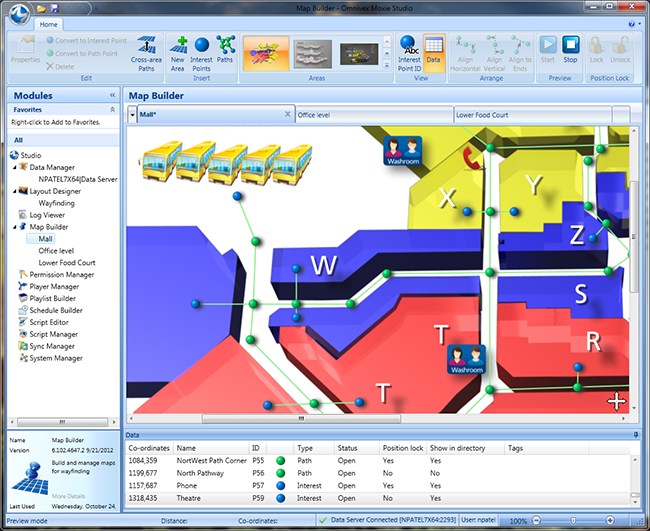The height and width of the screenshot is (531, 650).
Task: Click the Cross-area Paths tool
Action: click(x=146, y=53)
